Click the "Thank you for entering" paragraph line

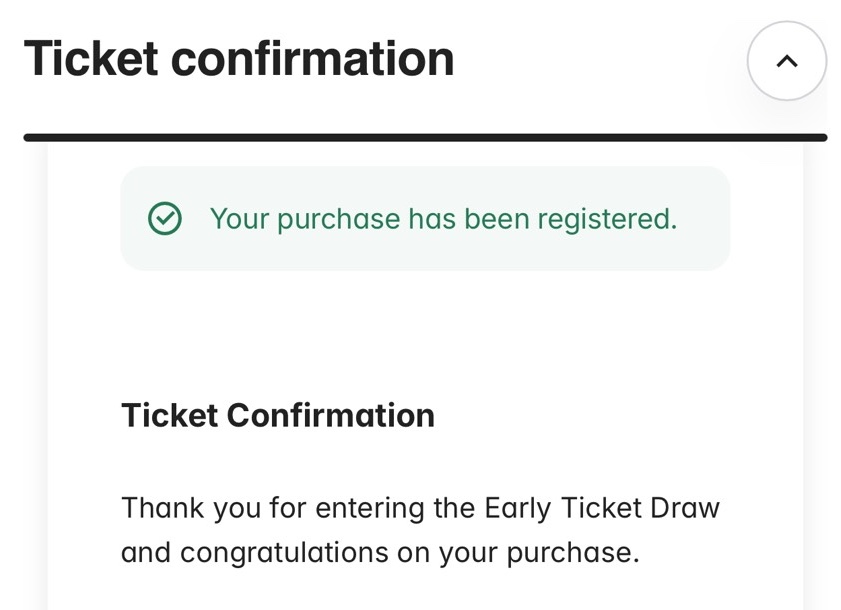tap(420, 507)
